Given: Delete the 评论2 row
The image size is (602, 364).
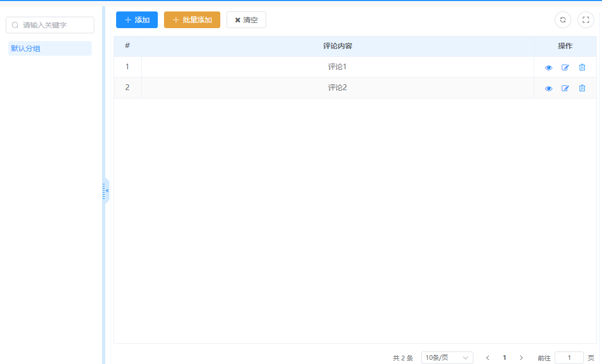Looking at the screenshot, I should point(582,88).
